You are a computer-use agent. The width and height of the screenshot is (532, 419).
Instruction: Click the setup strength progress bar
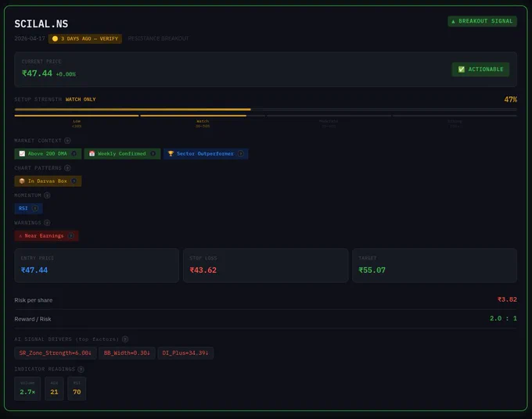click(x=266, y=109)
